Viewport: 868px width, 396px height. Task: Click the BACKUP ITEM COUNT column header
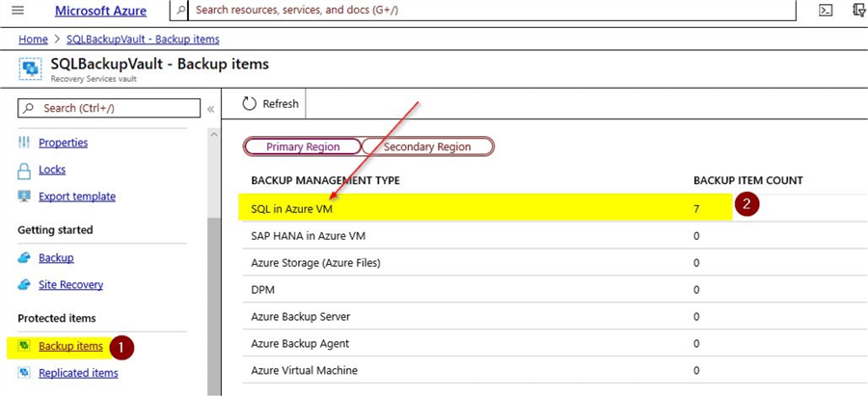pyautogui.click(x=747, y=180)
